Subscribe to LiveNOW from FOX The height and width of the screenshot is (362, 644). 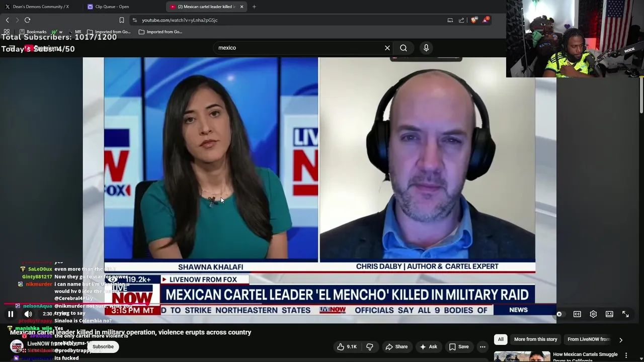tap(103, 346)
